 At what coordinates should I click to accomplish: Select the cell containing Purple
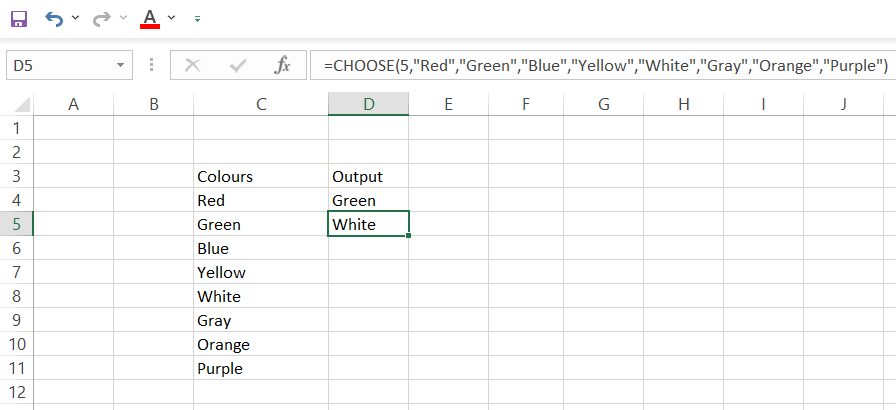coord(260,368)
